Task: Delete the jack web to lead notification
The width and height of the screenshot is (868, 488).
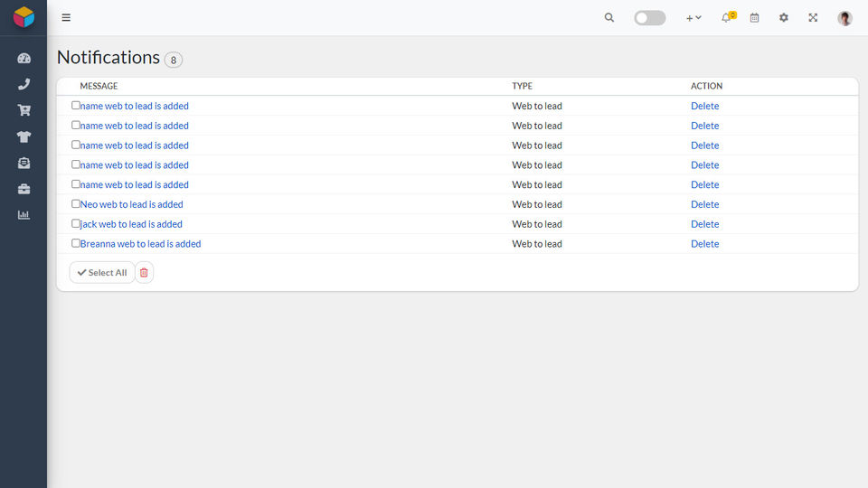Action: [x=704, y=224]
